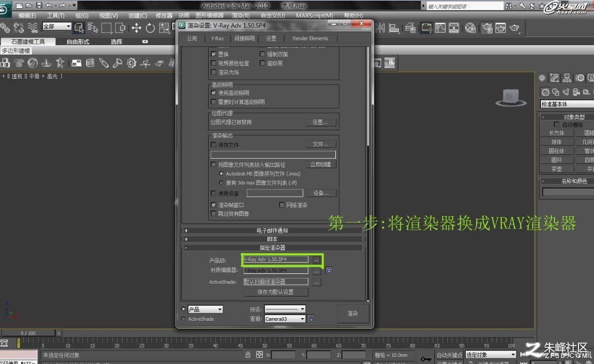
Task: Open the 预设 preset dropdown
Action: pyautogui.click(x=285, y=309)
